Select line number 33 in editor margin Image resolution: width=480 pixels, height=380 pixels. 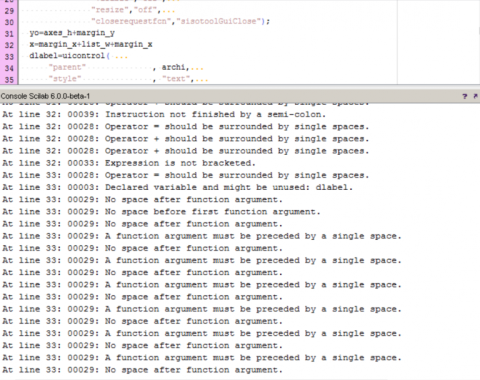click(x=9, y=57)
